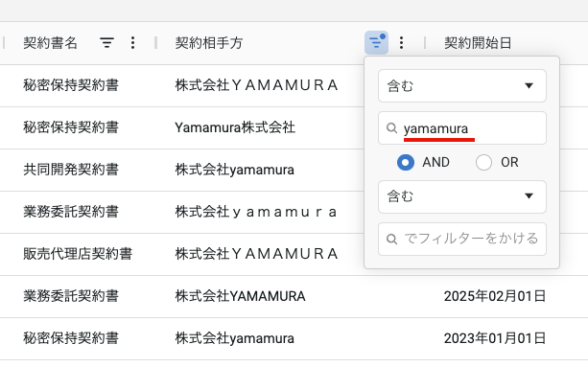This screenshot has width=588, height=367.
Task: Focus the でフィルターをかける input field
Action: coord(462,239)
